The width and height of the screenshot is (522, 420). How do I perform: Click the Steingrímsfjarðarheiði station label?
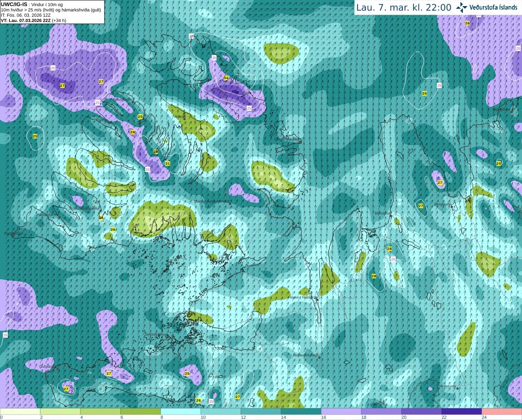[211, 201]
